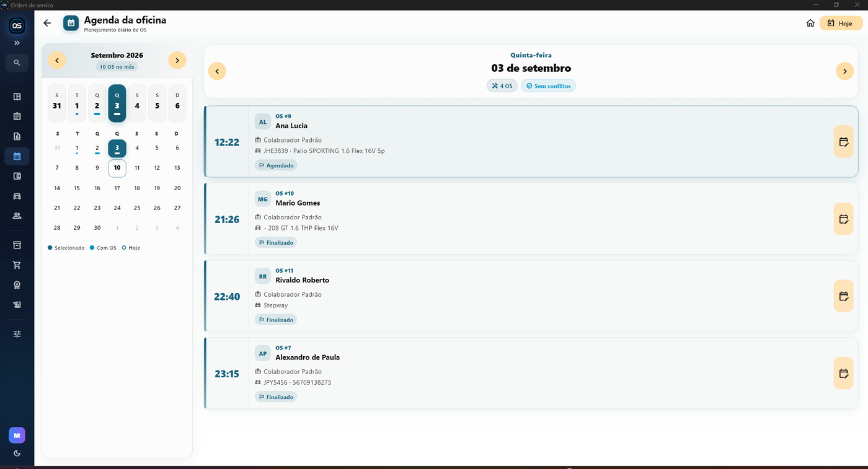The width and height of the screenshot is (868, 469).
Task: Open the dashboard layout icon in sidebar
Action: pos(17,97)
